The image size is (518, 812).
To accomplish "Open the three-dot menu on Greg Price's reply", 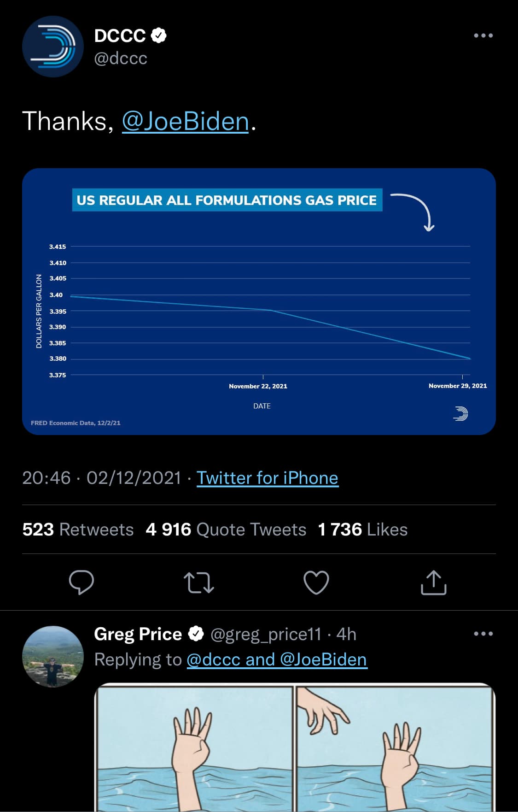I will tap(483, 634).
